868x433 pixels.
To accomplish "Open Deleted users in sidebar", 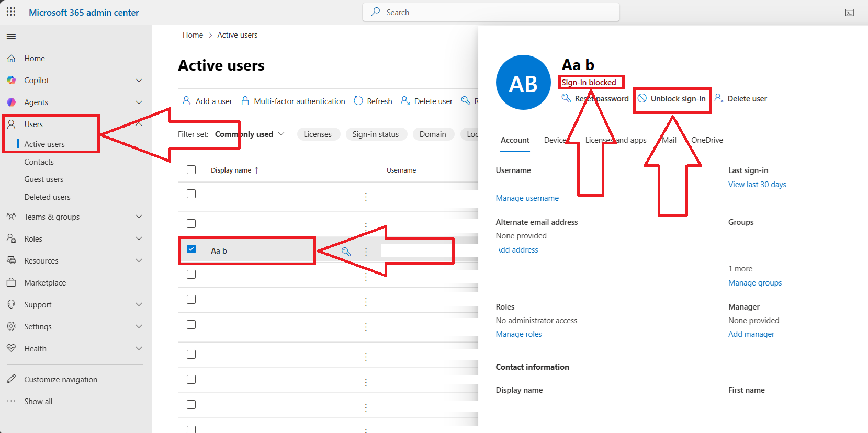I will (47, 197).
